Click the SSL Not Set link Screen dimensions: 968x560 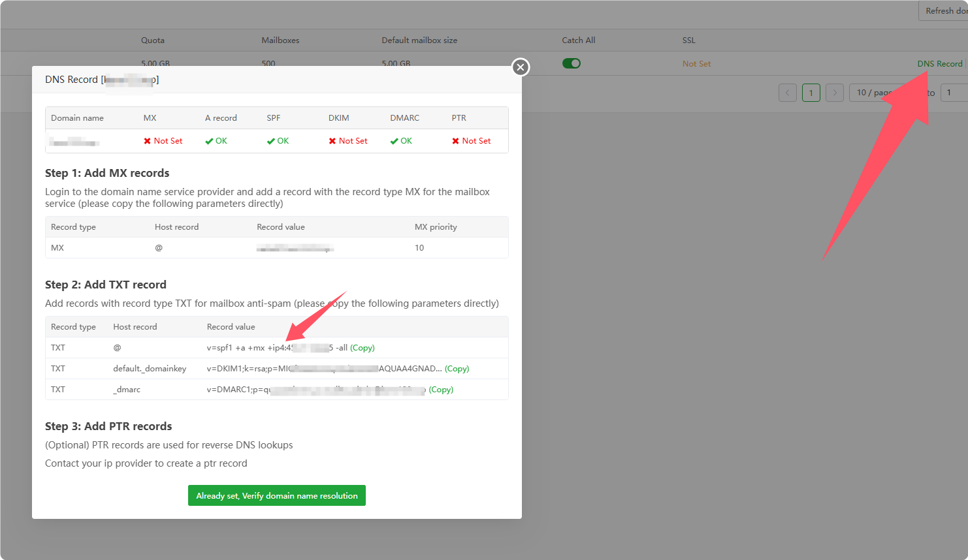coord(696,64)
